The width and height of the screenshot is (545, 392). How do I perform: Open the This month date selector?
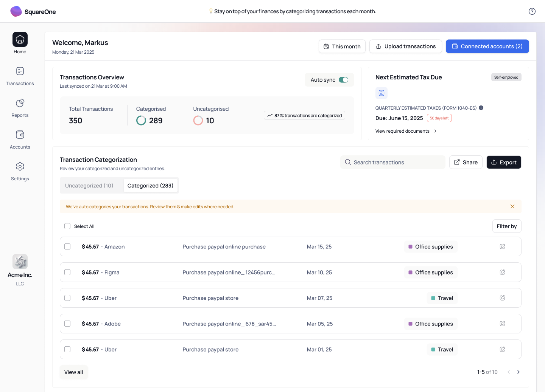[342, 46]
